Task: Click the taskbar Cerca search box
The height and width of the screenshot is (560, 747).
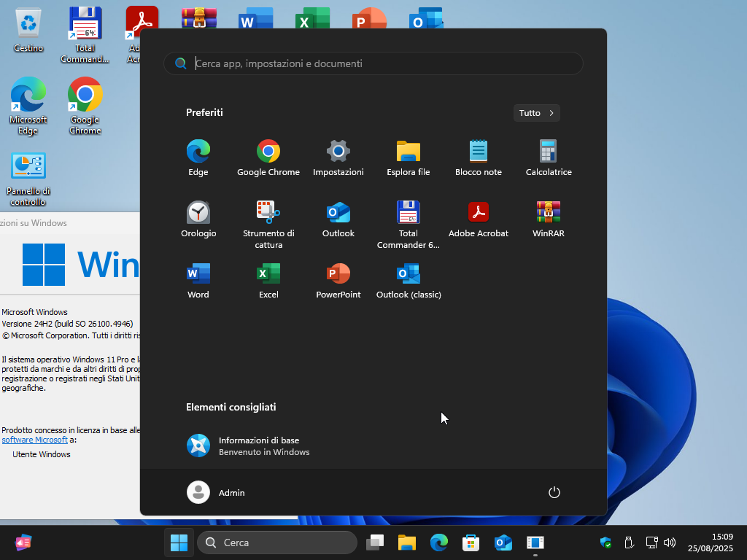Action: 277,542
